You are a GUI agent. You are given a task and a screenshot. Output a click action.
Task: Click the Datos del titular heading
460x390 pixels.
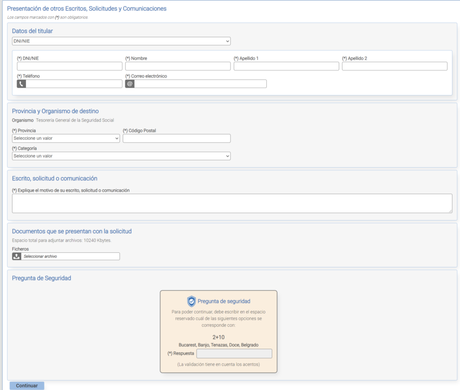(x=32, y=31)
